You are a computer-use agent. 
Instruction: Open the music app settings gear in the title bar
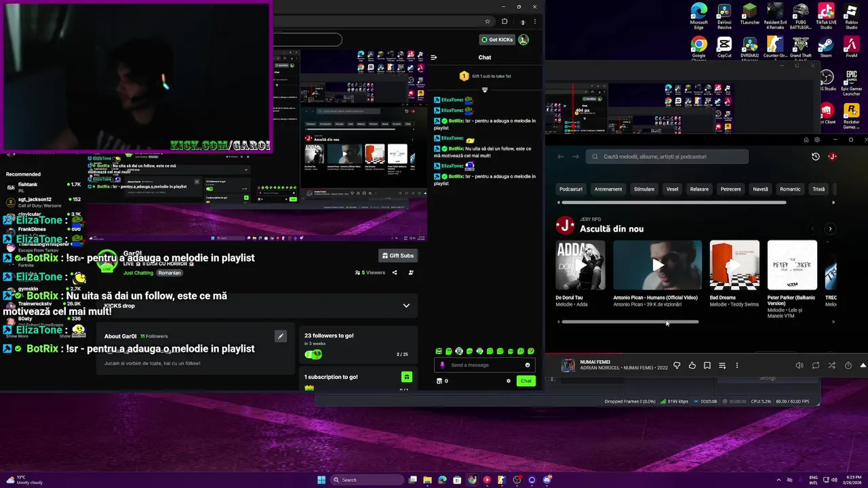pyautogui.click(x=817, y=140)
